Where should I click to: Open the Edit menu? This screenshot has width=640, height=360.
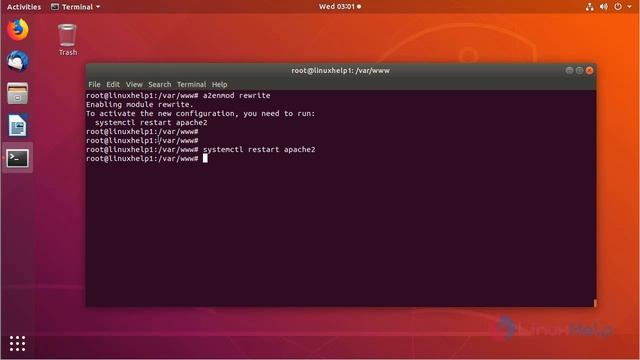coord(113,84)
